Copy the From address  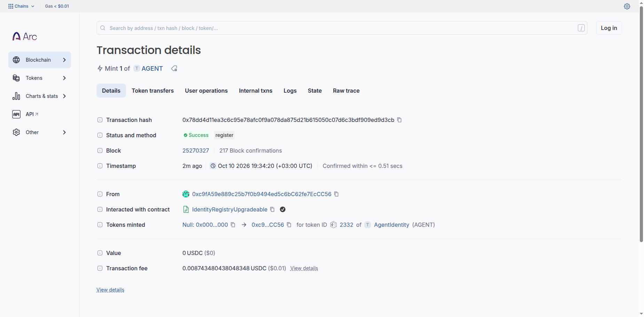tap(336, 194)
